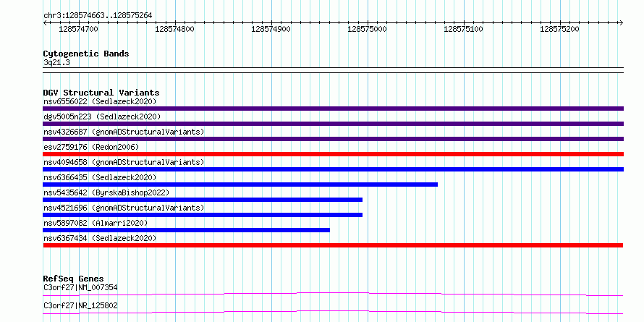Open variant label nsv6556022 (Sedlazeck2020)
644x322 pixels.
click(x=100, y=101)
